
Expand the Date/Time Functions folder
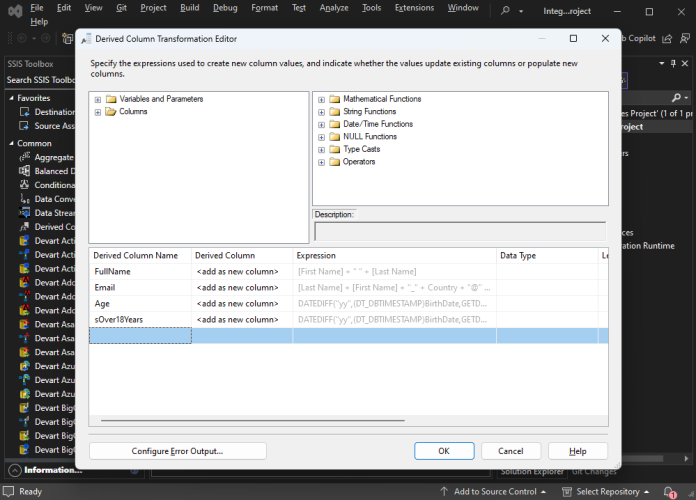pos(321,125)
